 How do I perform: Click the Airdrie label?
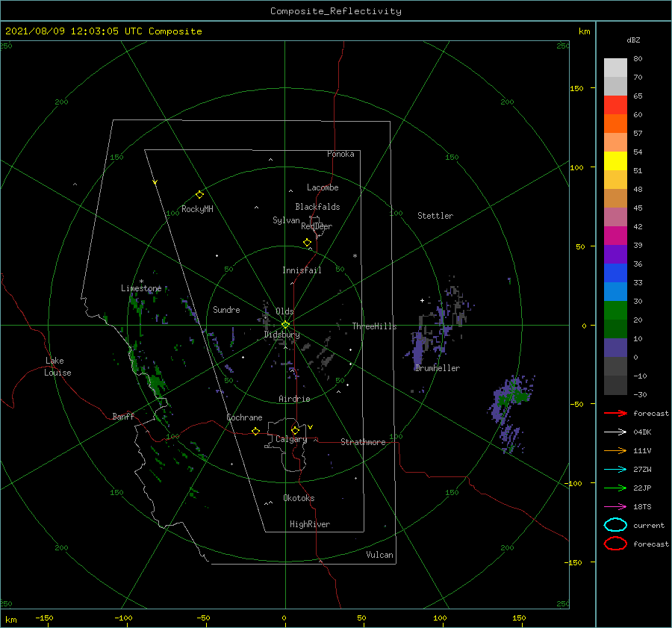[294, 399]
